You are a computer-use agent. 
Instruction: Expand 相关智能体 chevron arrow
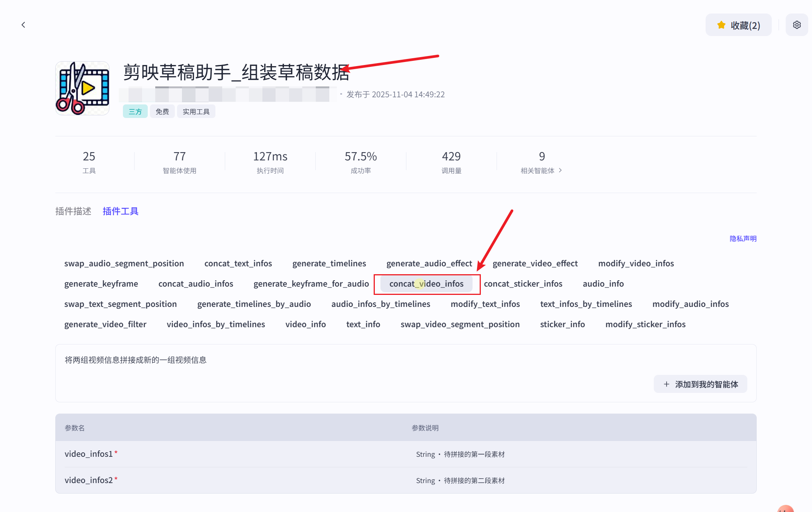[x=560, y=170]
